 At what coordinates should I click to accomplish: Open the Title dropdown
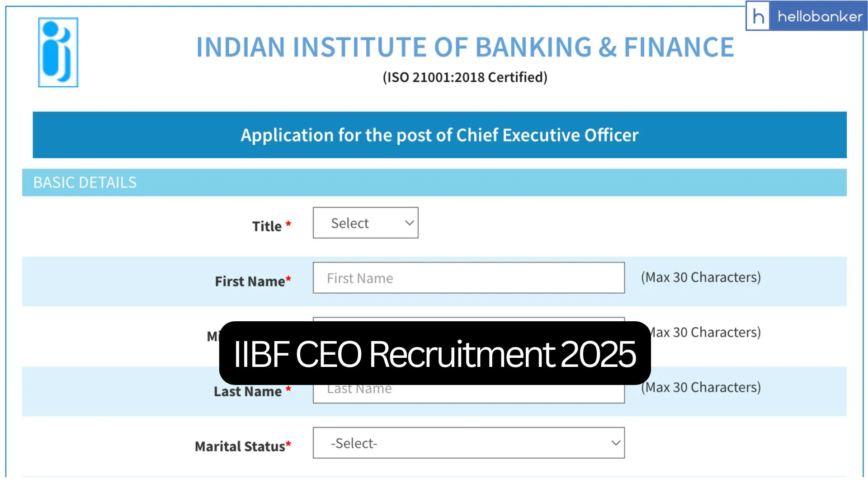[x=365, y=223]
